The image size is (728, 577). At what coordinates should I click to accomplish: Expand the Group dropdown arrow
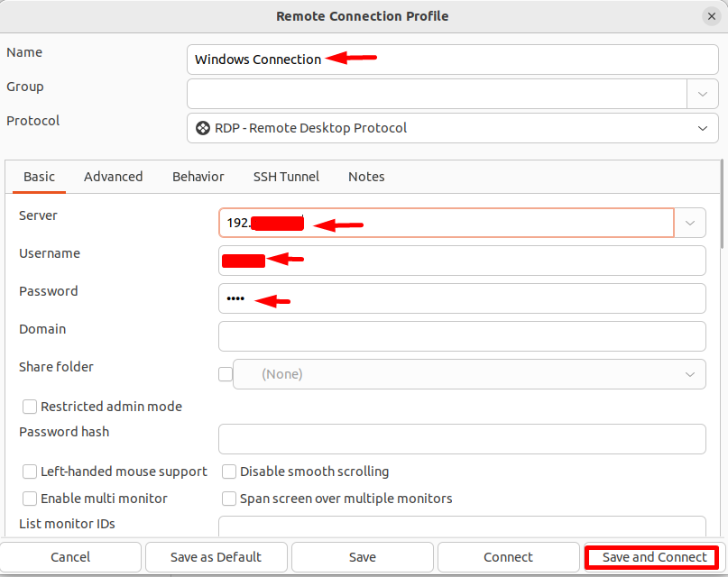702,94
